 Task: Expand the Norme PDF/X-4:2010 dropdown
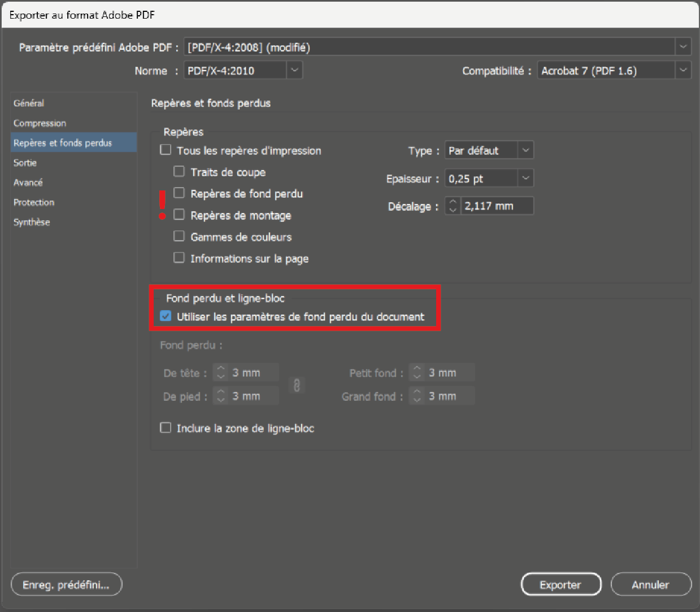(x=294, y=71)
